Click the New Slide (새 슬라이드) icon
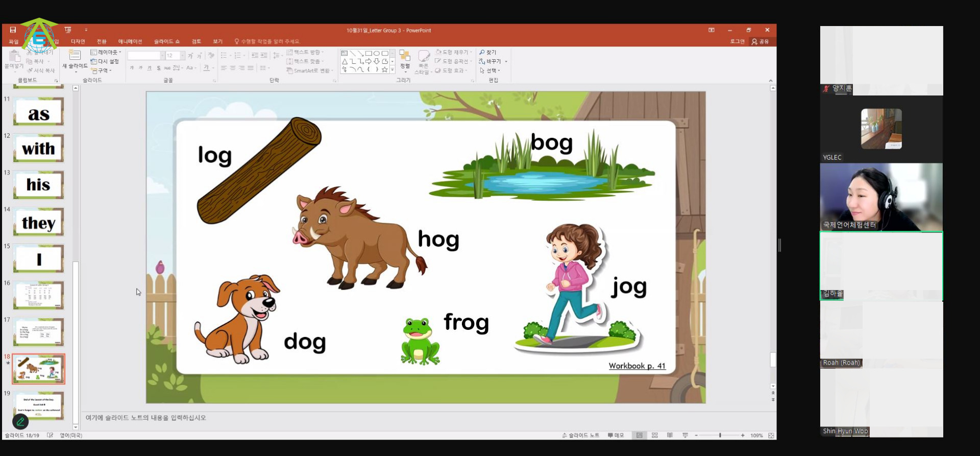Screen dimensions: 980x456 coord(75,56)
